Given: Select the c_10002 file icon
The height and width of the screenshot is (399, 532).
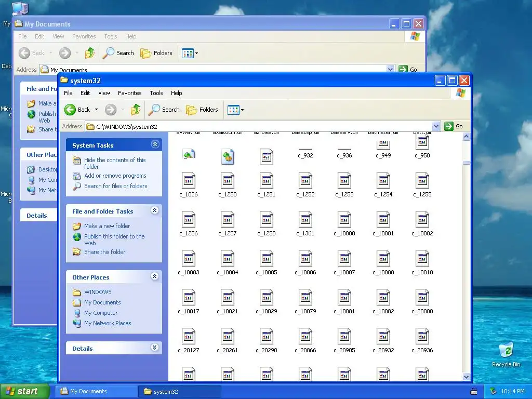Looking at the screenshot, I should click(x=422, y=220).
